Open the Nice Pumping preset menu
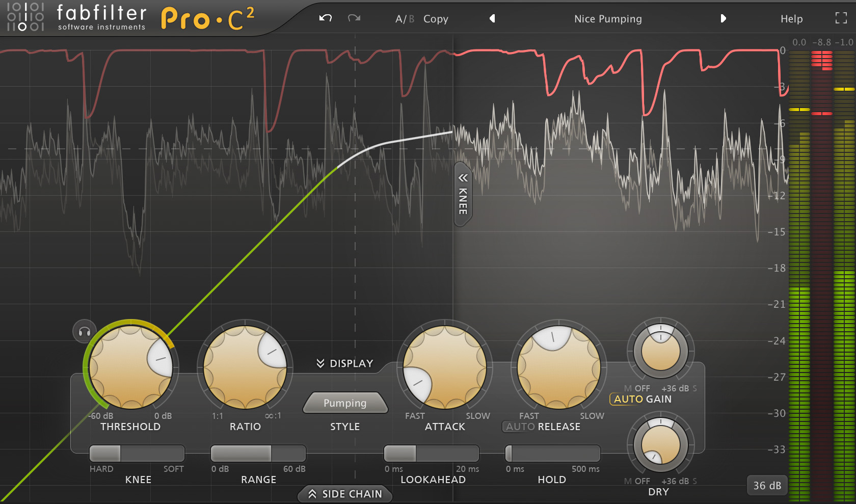 tap(608, 19)
